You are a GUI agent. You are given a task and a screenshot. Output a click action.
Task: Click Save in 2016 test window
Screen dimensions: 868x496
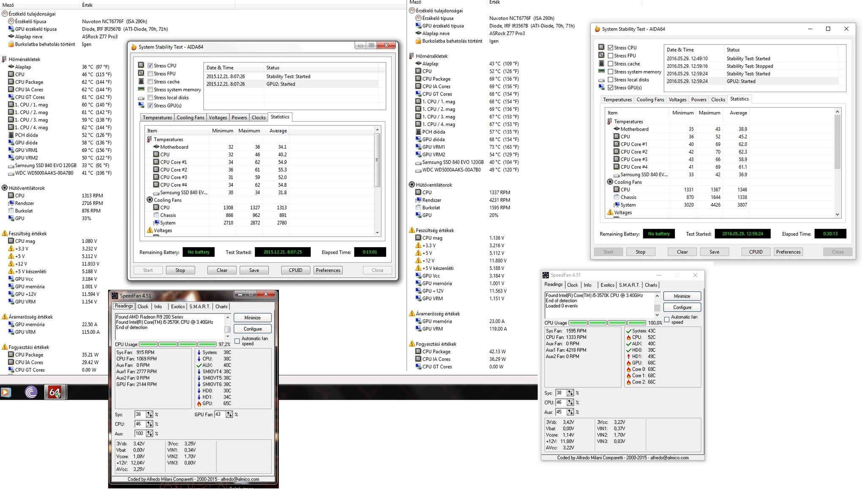(714, 252)
